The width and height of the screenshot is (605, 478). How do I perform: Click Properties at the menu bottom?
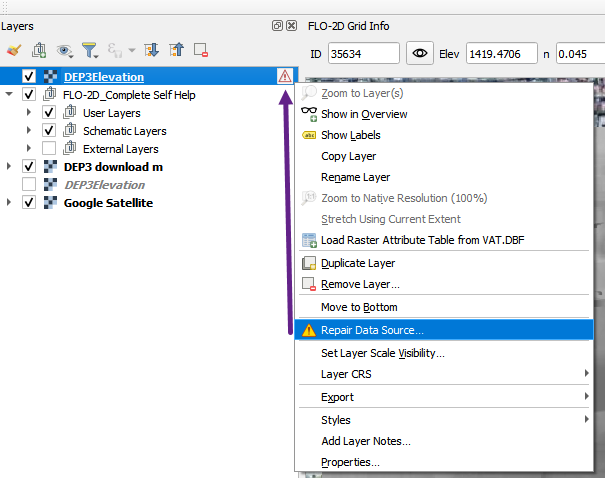click(350, 462)
